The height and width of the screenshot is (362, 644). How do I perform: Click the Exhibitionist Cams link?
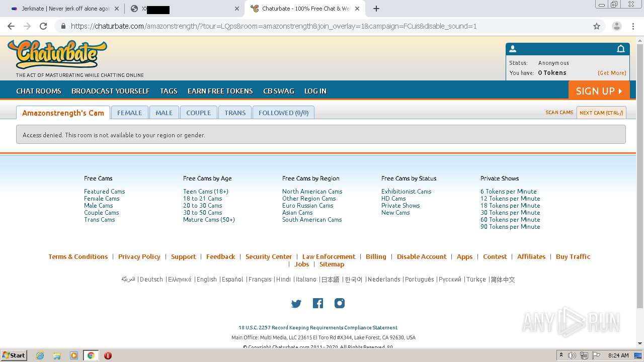point(407,192)
